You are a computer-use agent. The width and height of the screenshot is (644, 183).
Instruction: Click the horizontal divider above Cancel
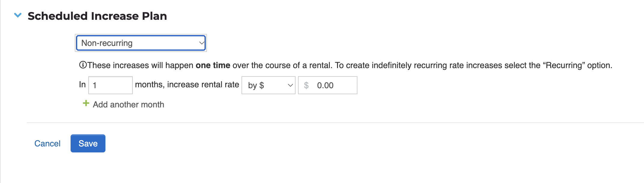click(x=335, y=123)
